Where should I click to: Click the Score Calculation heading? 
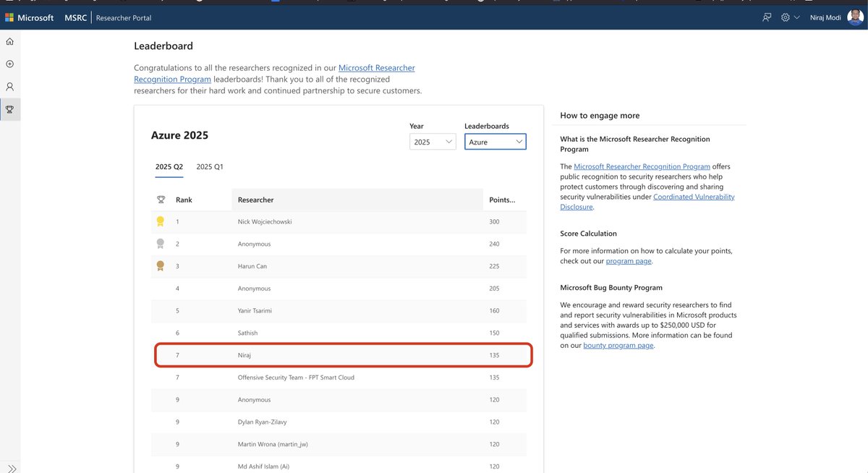coord(588,234)
